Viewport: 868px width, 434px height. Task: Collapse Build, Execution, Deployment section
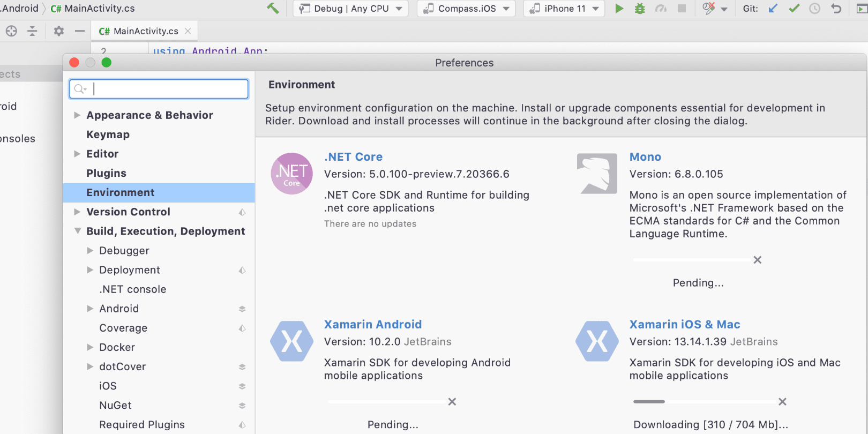point(78,231)
